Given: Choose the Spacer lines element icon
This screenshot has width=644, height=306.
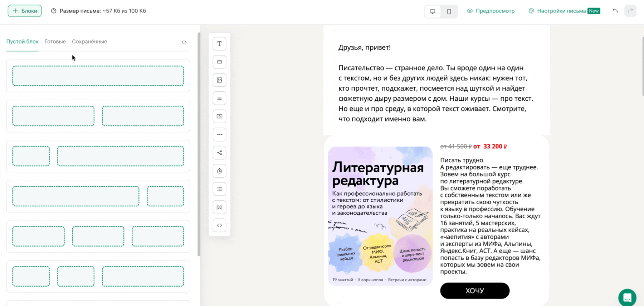Looking at the screenshot, I should [219, 98].
